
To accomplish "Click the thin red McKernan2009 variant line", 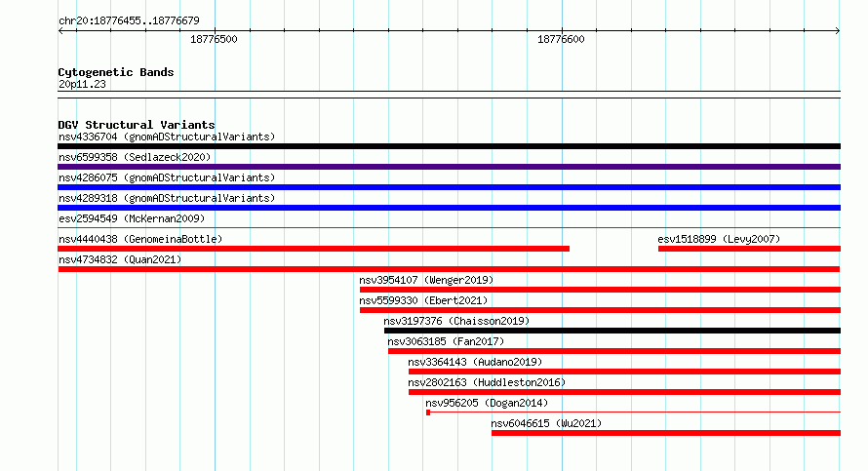I will tap(449, 227).
